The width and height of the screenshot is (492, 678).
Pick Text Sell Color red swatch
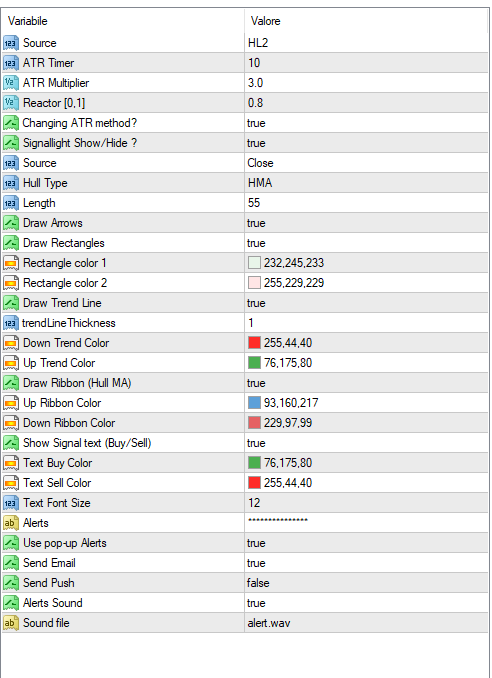(x=254, y=483)
